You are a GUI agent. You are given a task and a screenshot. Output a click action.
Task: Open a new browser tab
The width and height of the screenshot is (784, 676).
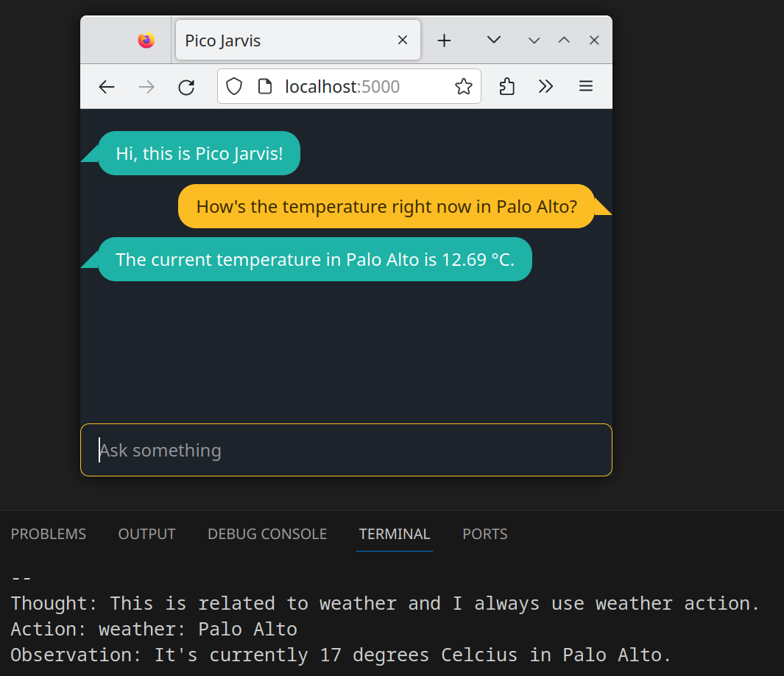point(444,41)
